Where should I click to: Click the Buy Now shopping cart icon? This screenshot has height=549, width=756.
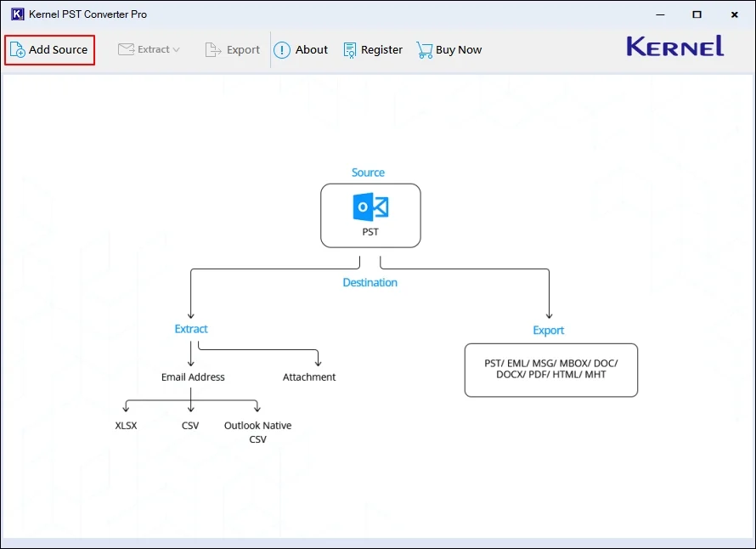[x=424, y=50]
